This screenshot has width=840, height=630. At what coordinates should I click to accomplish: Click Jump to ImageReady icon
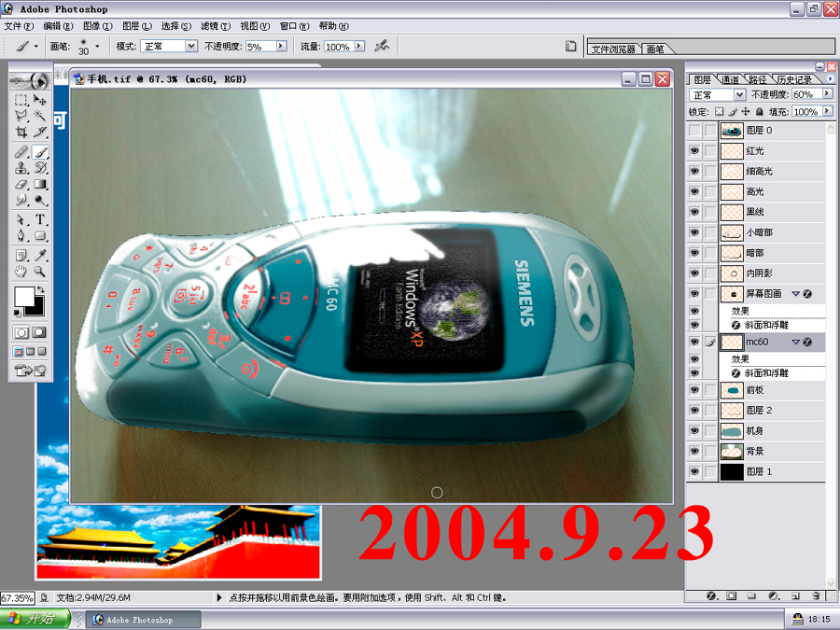tap(30, 371)
